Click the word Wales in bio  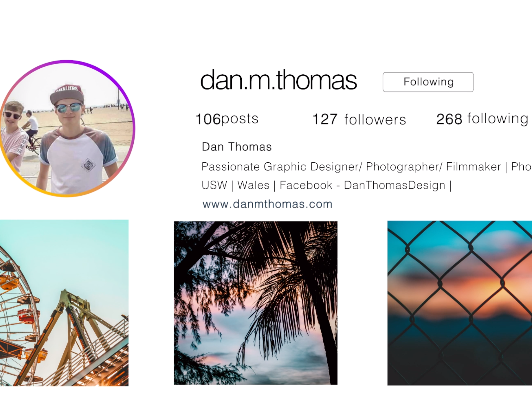click(254, 185)
